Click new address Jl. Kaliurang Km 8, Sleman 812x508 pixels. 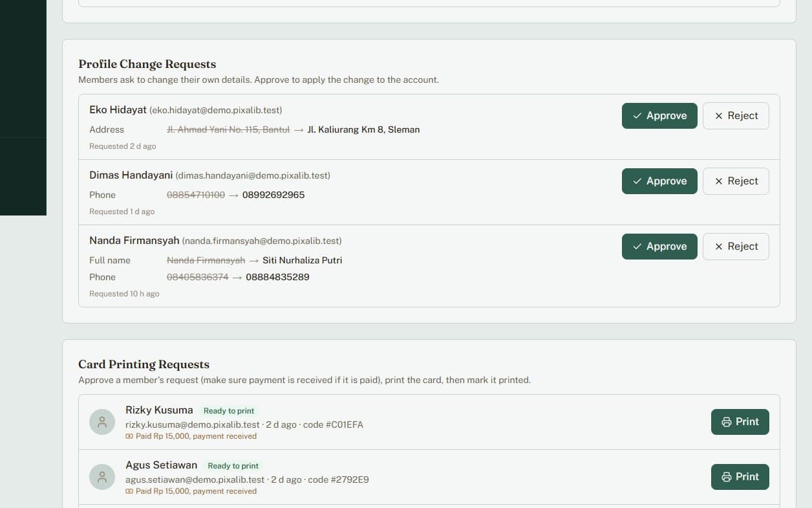pyautogui.click(x=363, y=129)
